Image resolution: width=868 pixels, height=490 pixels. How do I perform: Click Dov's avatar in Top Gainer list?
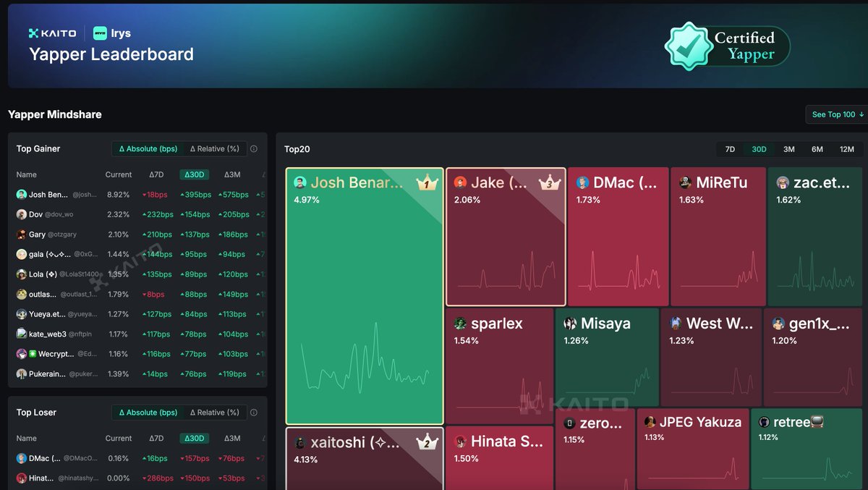point(22,215)
